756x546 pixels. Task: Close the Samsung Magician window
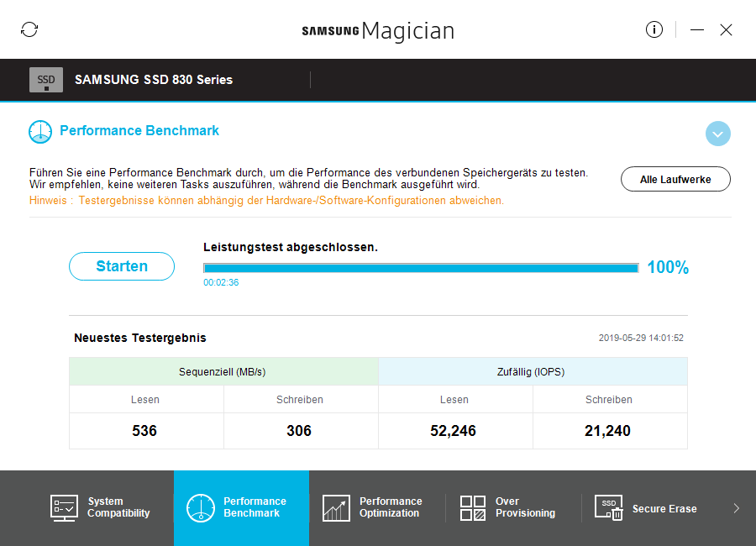pos(726,30)
